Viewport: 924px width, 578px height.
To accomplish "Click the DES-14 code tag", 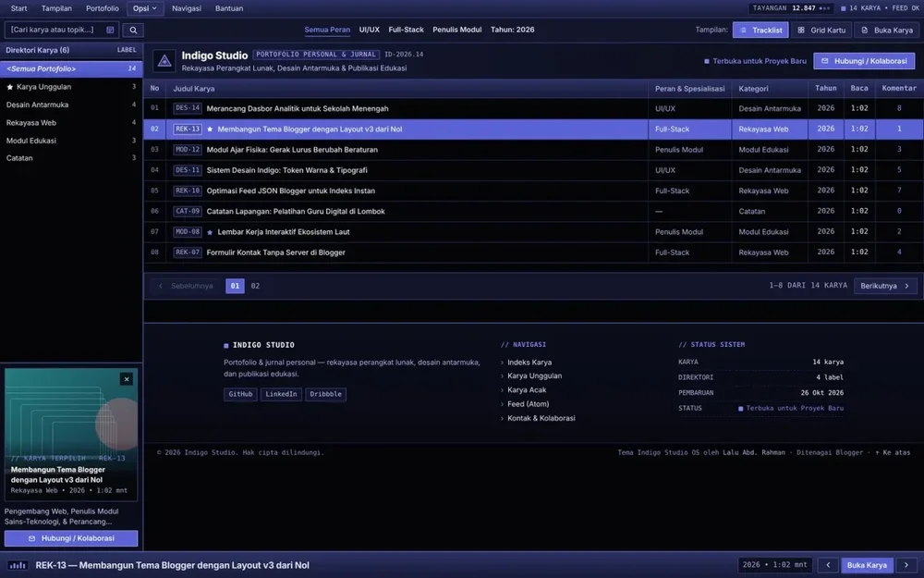I will click(188, 108).
